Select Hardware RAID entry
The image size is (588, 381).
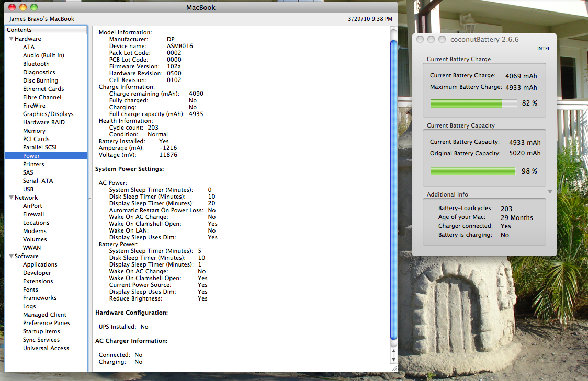(44, 122)
